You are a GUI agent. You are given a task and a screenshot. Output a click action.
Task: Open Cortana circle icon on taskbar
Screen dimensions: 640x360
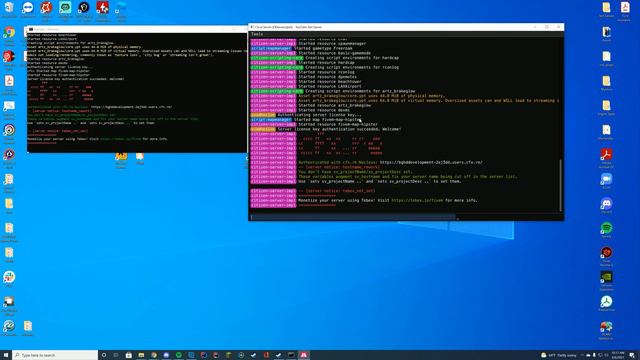pos(104,355)
